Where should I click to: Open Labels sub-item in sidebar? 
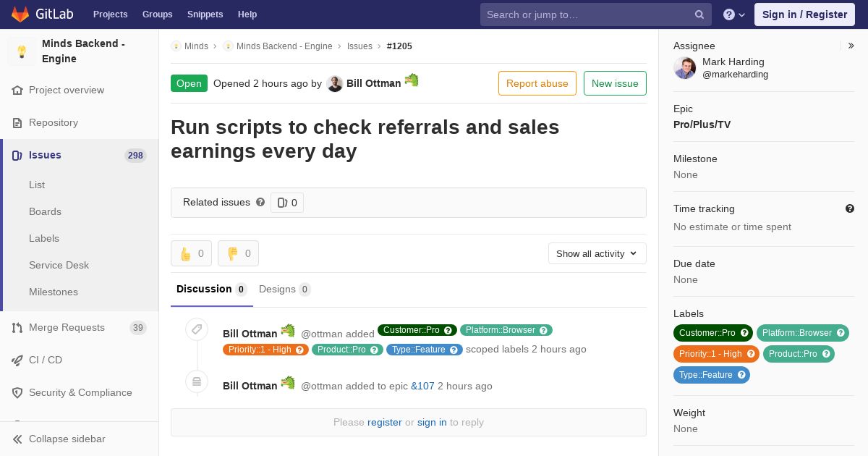pos(44,239)
